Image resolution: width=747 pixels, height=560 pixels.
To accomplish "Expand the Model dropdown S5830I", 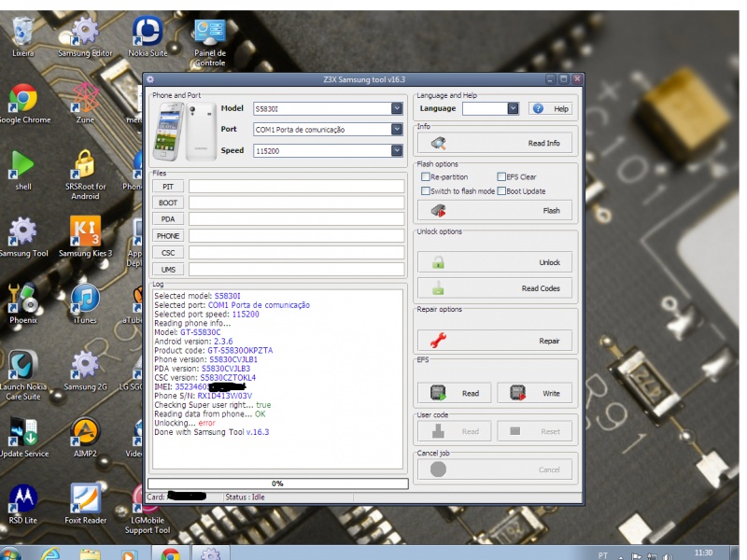I will (397, 108).
